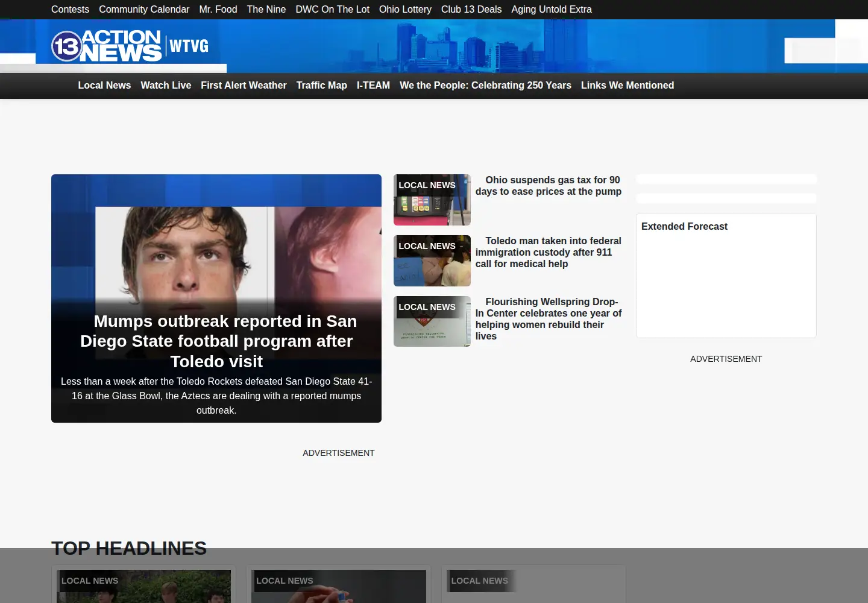Open the immigration custody story thumbnail
The height and width of the screenshot is (603, 868).
tap(432, 261)
